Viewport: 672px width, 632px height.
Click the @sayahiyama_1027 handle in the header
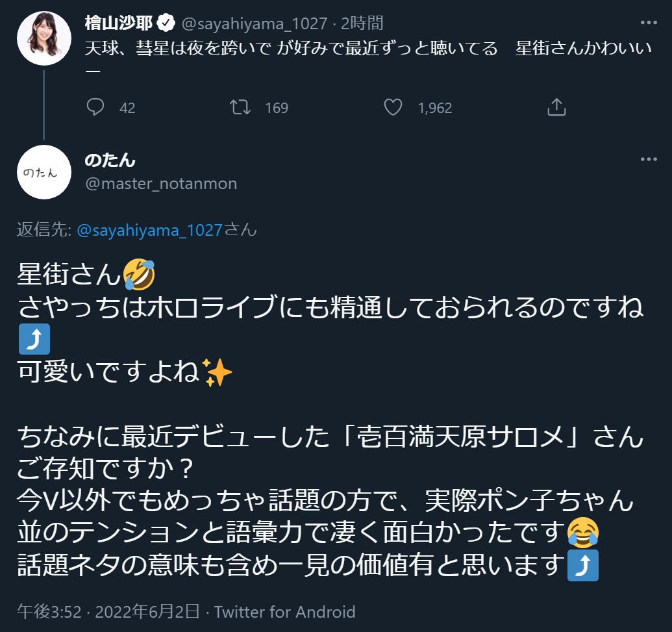[254, 24]
